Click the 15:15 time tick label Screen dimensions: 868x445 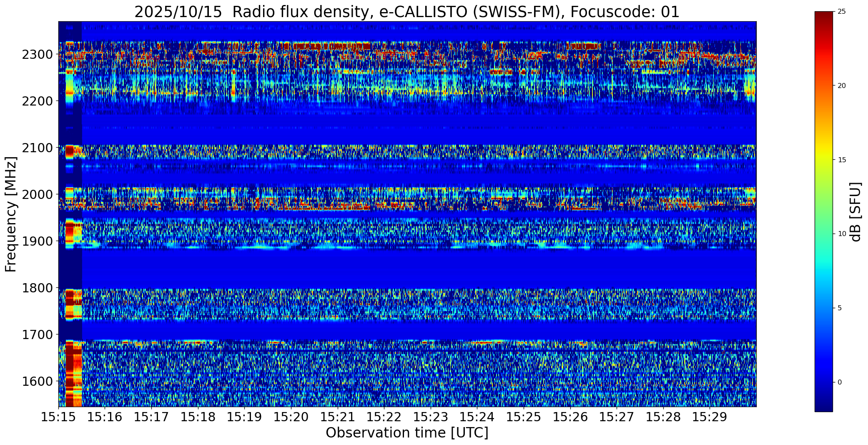tap(58, 417)
